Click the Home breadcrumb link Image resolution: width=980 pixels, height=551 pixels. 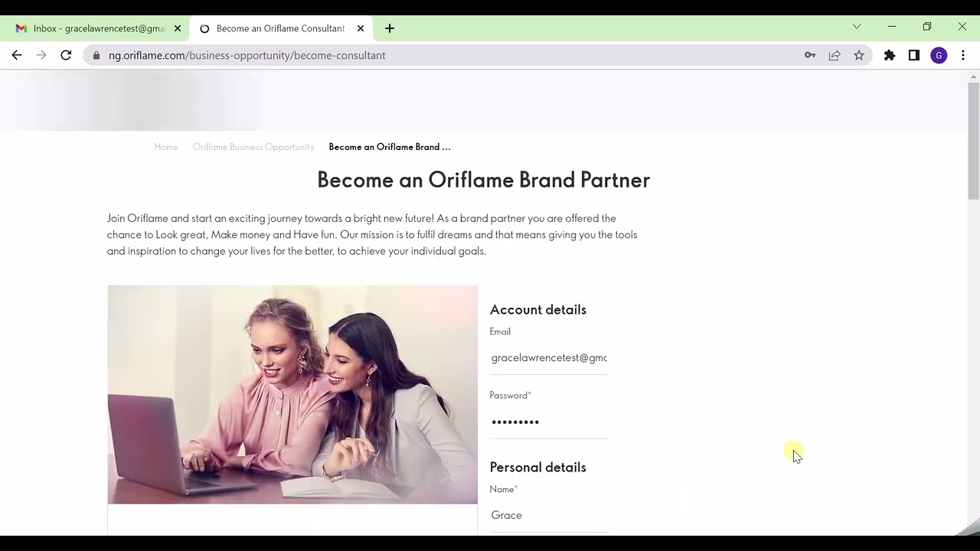[166, 147]
